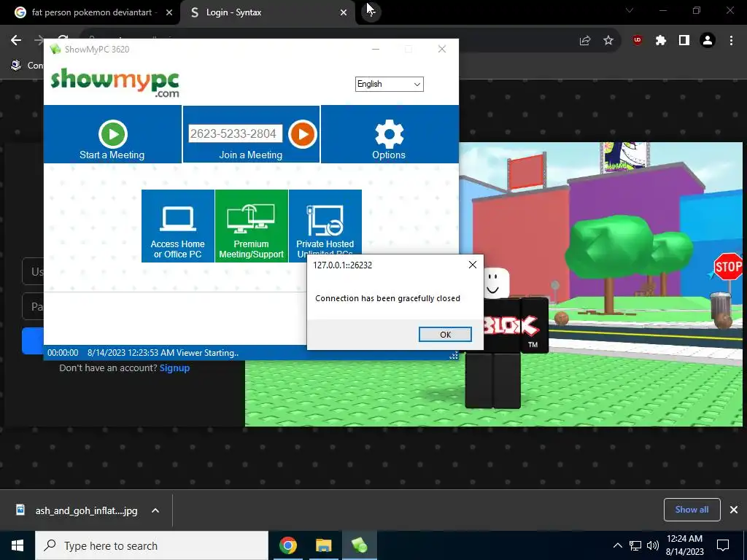
Task: Click the network tray icon
Action: (635, 545)
